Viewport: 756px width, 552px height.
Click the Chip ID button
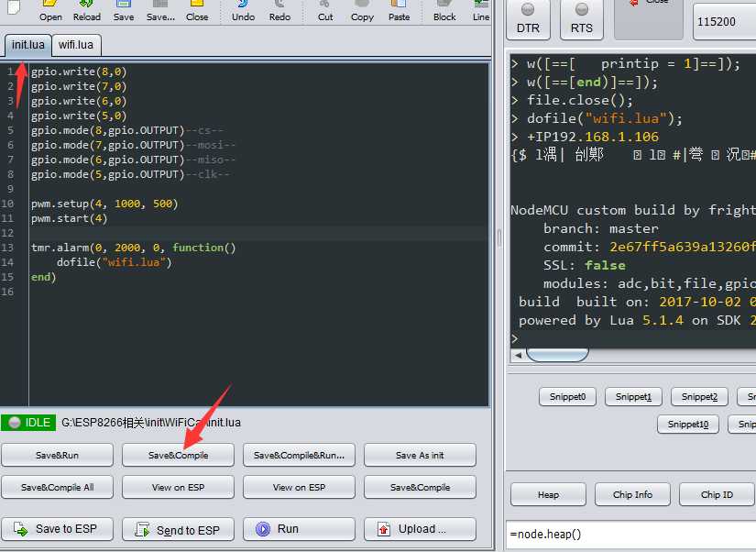717,494
